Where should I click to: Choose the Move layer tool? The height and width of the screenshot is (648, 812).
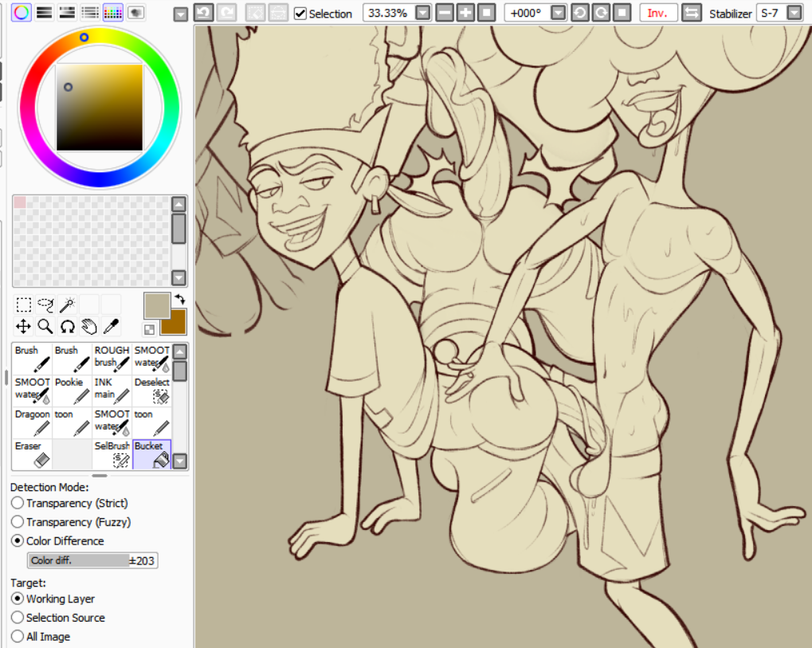(x=24, y=326)
